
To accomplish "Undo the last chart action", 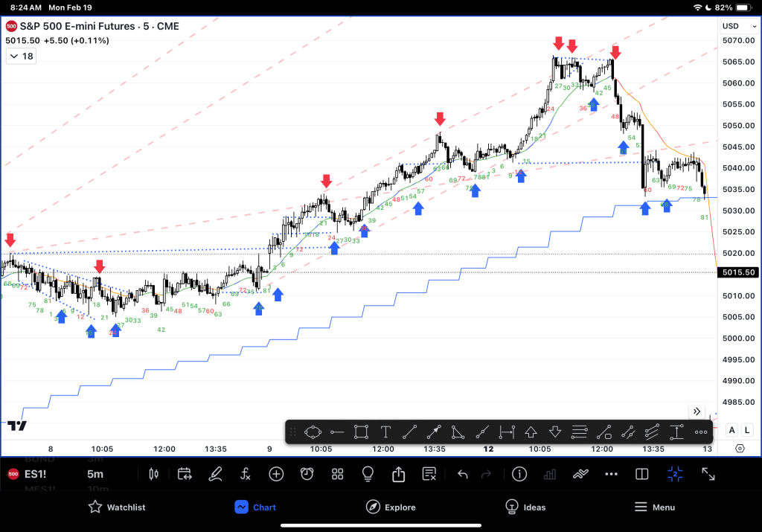I will [462, 474].
